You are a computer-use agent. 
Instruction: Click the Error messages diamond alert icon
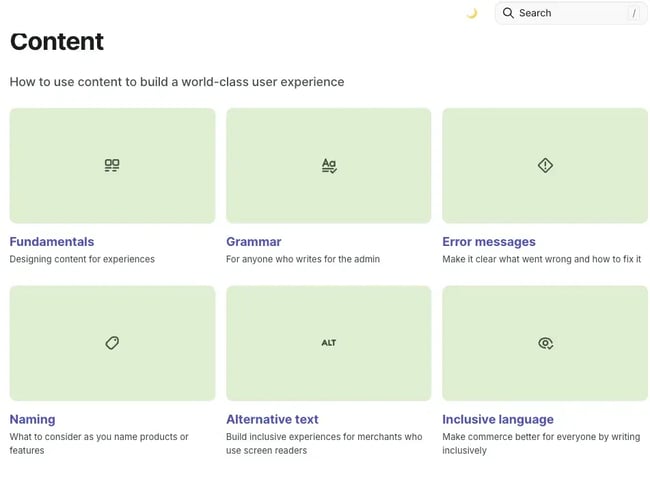545,165
